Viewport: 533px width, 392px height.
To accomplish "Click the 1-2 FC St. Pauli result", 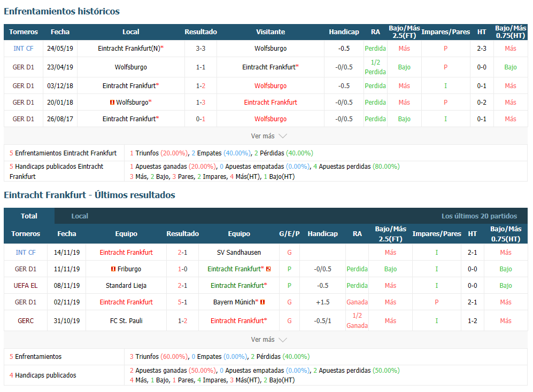I will 182,320.
